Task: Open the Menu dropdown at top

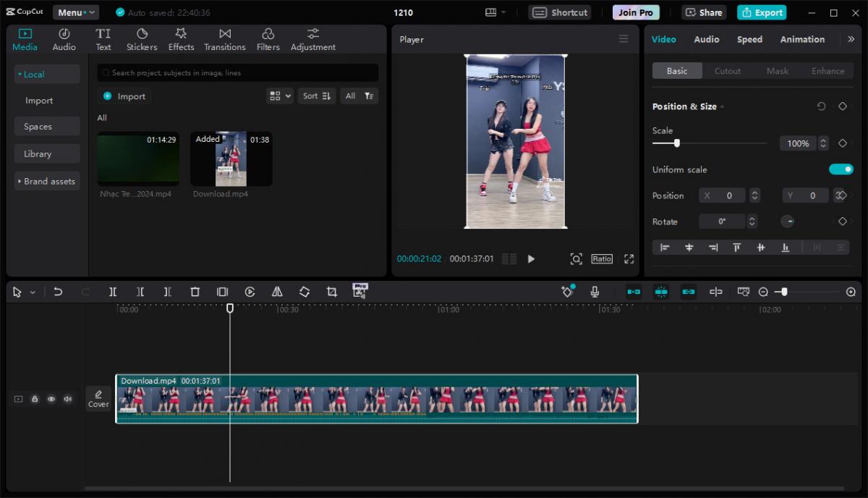Action: [x=76, y=12]
